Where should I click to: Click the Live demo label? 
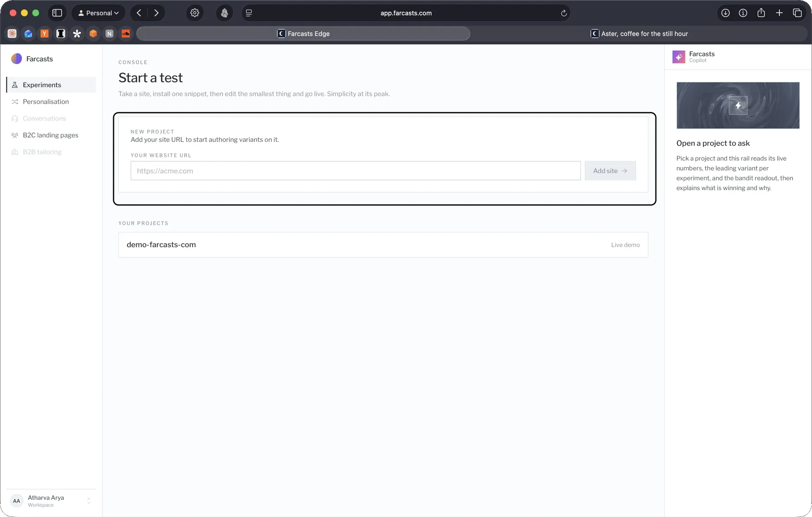[625, 245]
